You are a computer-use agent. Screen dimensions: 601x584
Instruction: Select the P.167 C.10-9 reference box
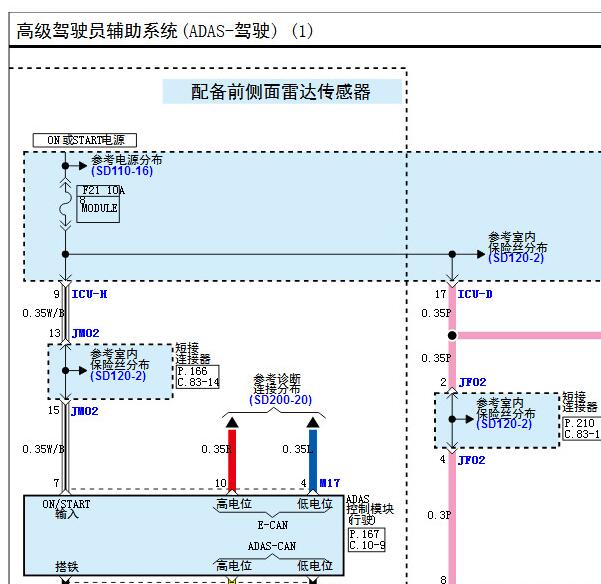(367, 540)
